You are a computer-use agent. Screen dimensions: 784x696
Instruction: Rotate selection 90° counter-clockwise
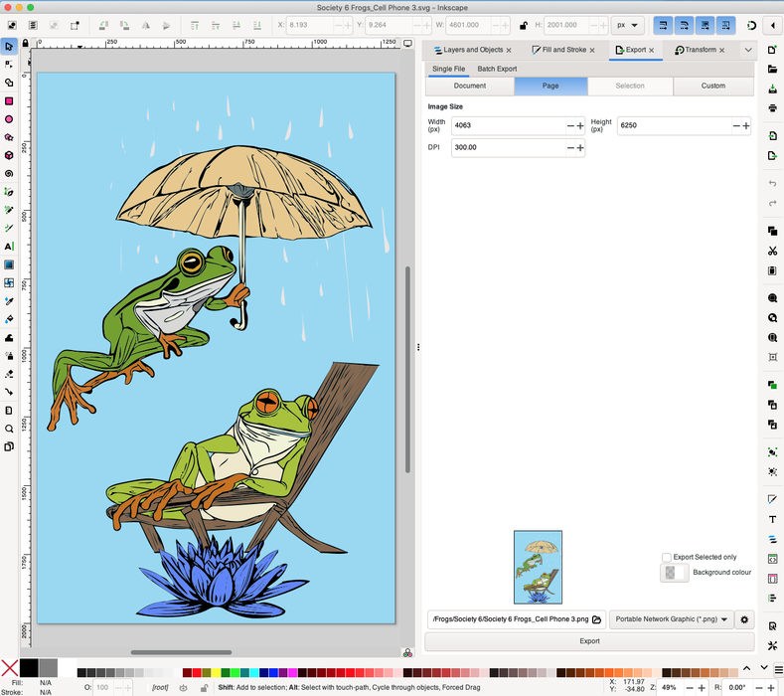tap(103, 25)
